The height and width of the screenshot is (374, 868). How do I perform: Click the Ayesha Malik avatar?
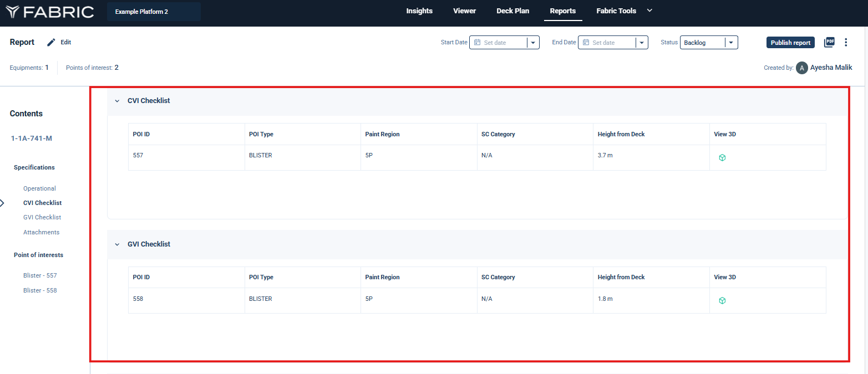(801, 68)
